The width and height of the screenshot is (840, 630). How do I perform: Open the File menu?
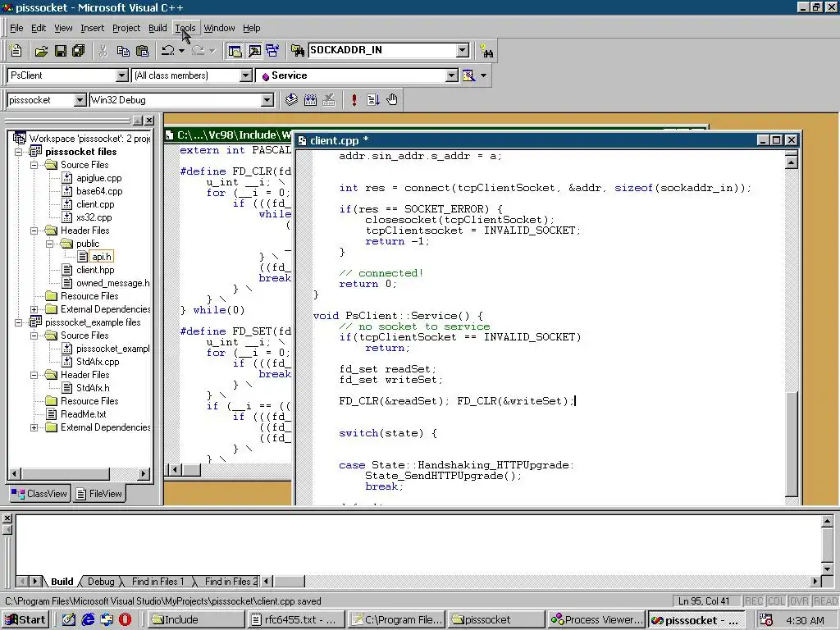coord(16,28)
